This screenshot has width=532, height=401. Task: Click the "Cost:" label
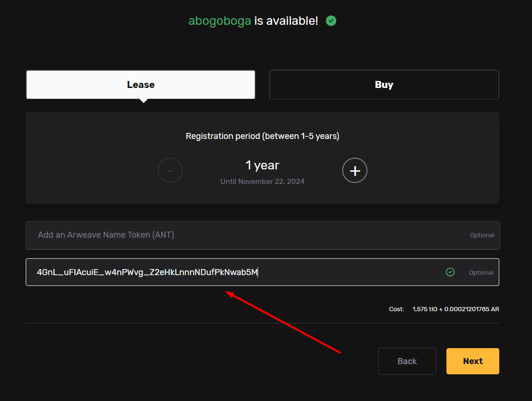click(396, 309)
